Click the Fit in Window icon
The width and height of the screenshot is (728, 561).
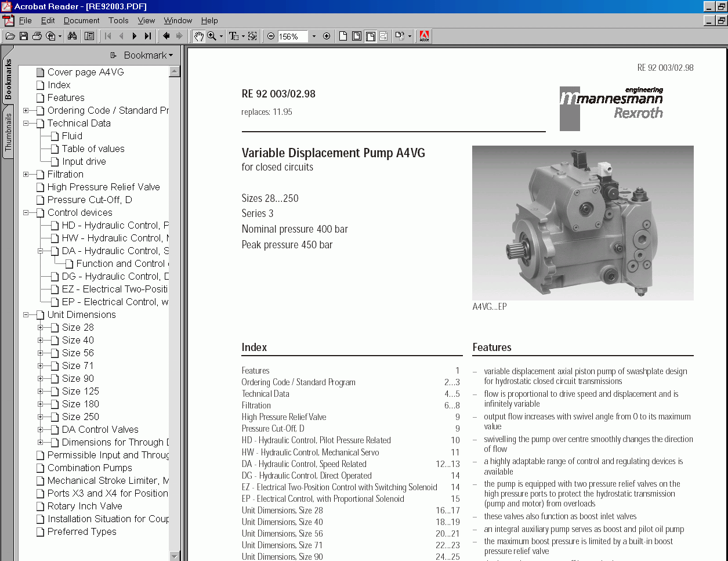356,36
